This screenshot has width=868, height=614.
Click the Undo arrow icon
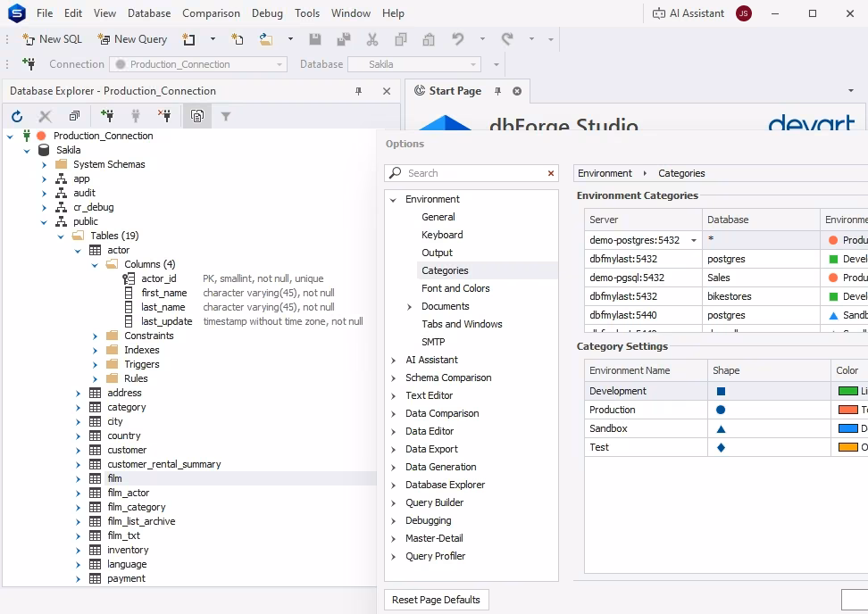point(458,39)
